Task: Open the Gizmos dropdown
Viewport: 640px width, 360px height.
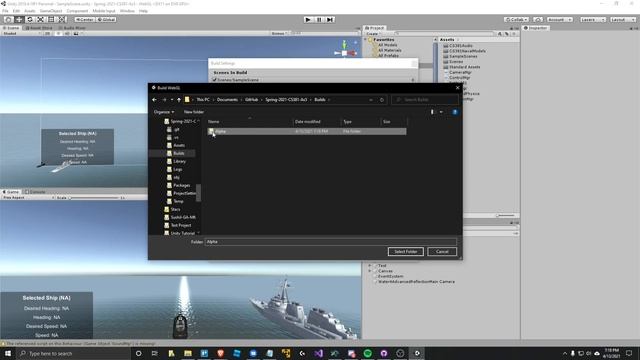Action: pyautogui.click(x=280, y=33)
